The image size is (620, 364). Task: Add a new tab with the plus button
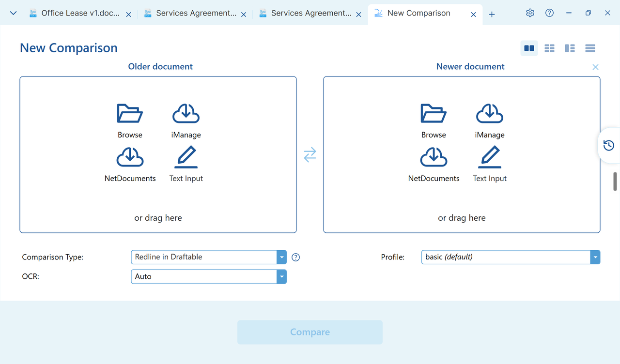(492, 15)
